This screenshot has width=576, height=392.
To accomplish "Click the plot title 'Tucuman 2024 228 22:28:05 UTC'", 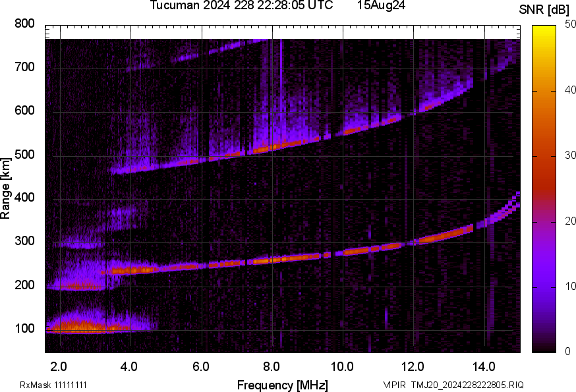I will [x=241, y=5].
